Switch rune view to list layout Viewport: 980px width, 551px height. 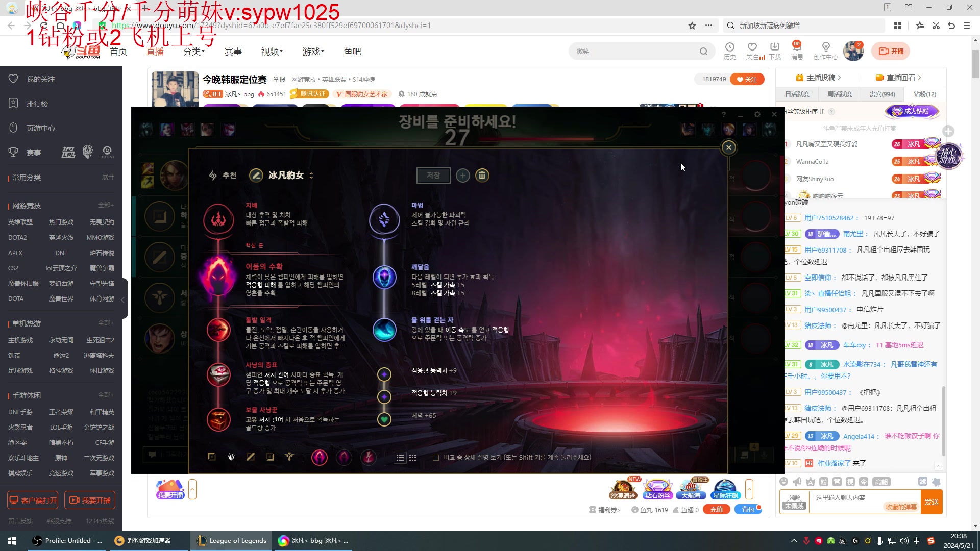400,458
